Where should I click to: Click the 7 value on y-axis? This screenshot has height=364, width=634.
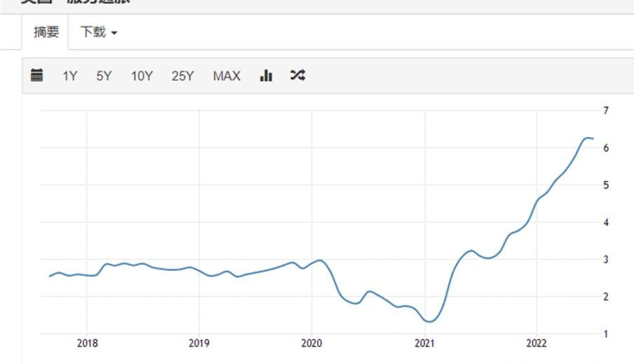[x=605, y=111]
